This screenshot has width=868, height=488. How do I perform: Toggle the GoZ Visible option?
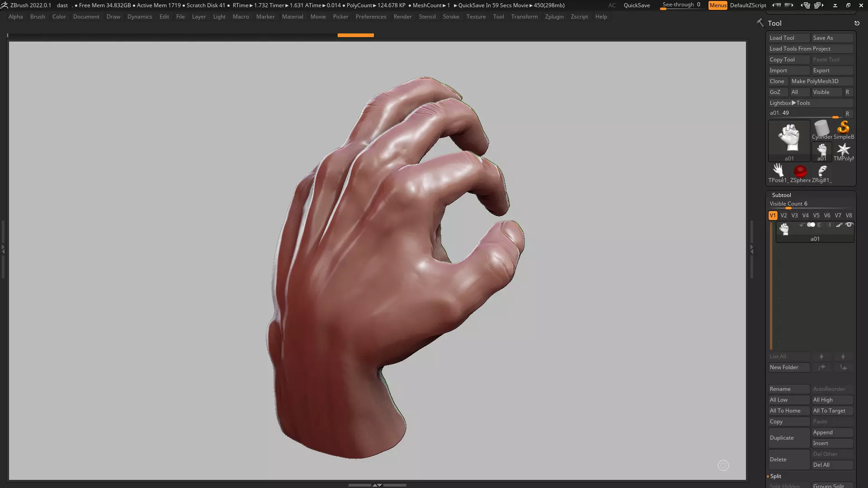tap(826, 92)
